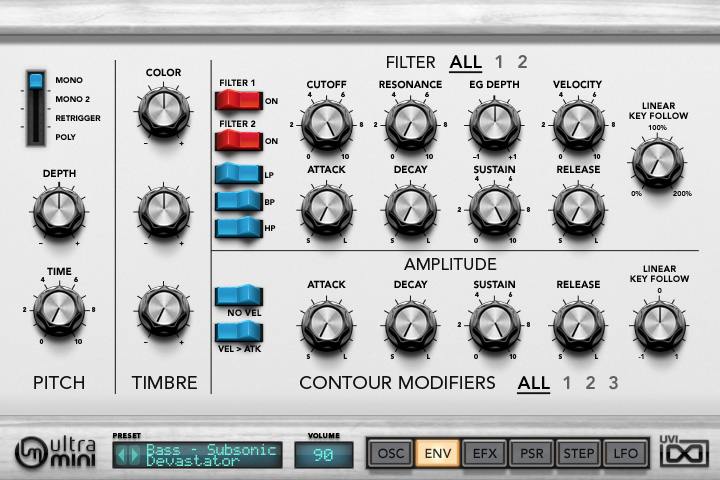
Task: Click the bottom TIMBRE knob
Action: (164, 310)
